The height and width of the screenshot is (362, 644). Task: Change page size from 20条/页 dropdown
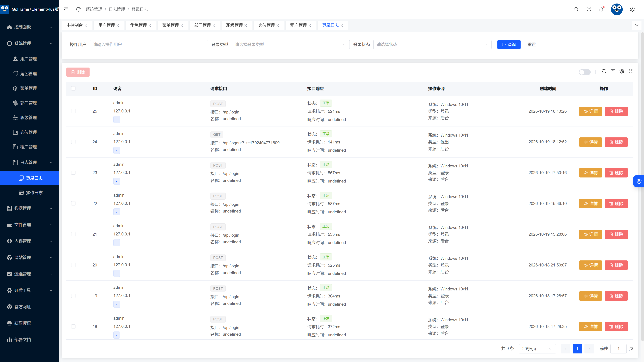(537, 349)
